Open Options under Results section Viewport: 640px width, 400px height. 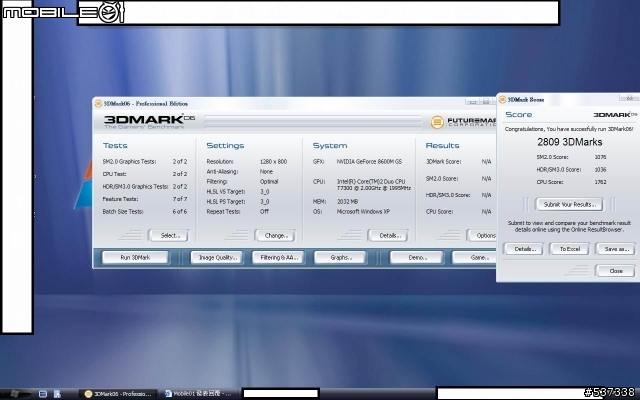pos(482,236)
